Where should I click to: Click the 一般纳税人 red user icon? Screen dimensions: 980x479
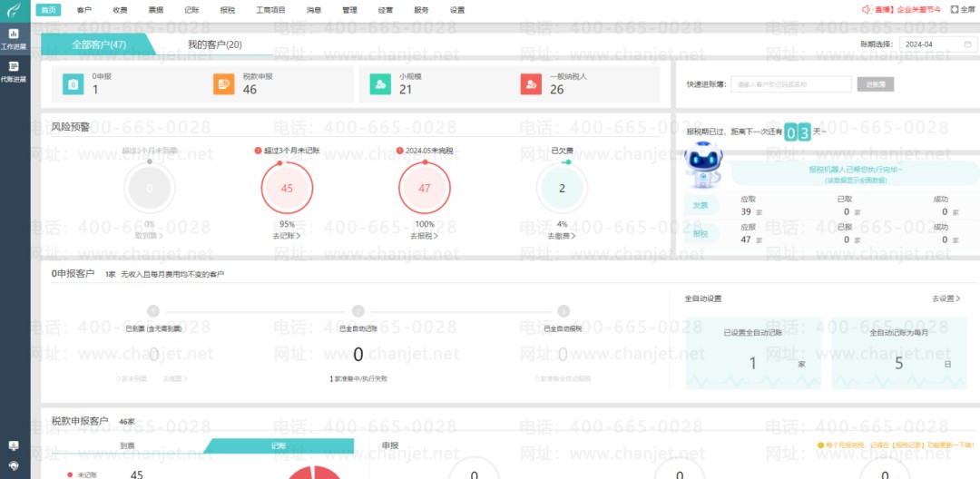tap(531, 83)
